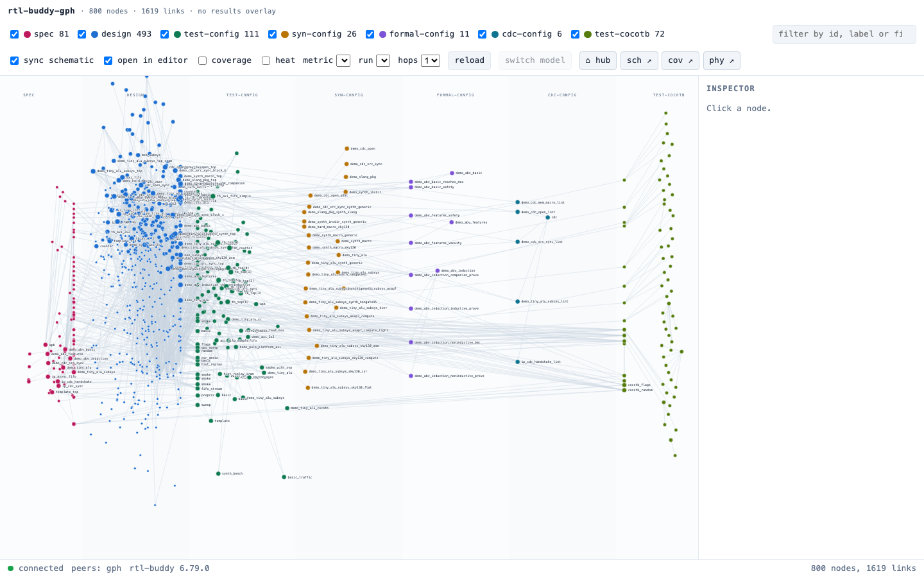Open the sch external link button
The width and height of the screenshot is (924, 578).
click(x=639, y=60)
